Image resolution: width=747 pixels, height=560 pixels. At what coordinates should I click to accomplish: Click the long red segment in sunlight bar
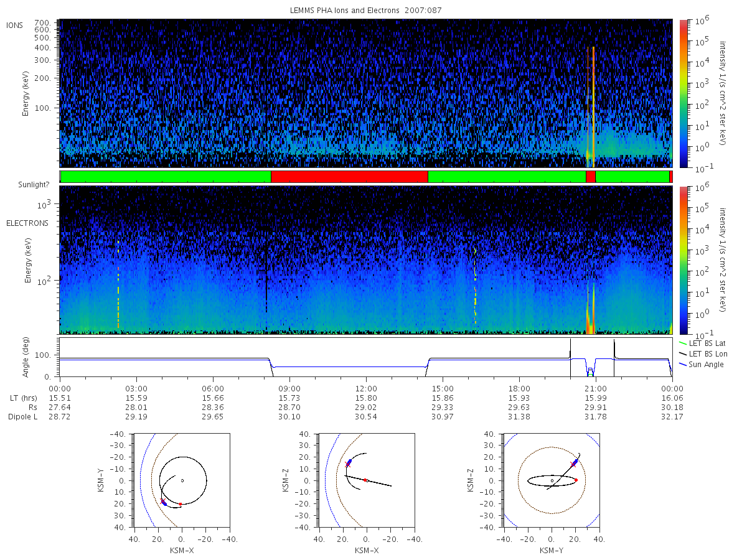click(x=349, y=177)
